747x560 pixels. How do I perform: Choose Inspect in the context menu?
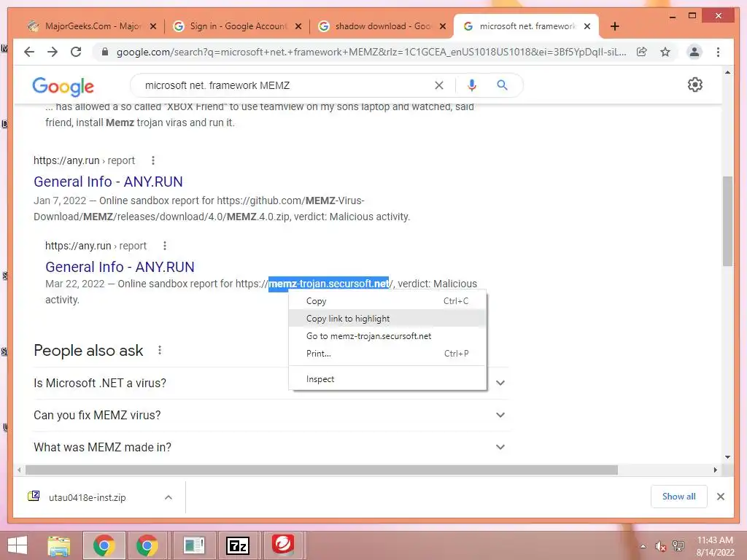pos(387,379)
